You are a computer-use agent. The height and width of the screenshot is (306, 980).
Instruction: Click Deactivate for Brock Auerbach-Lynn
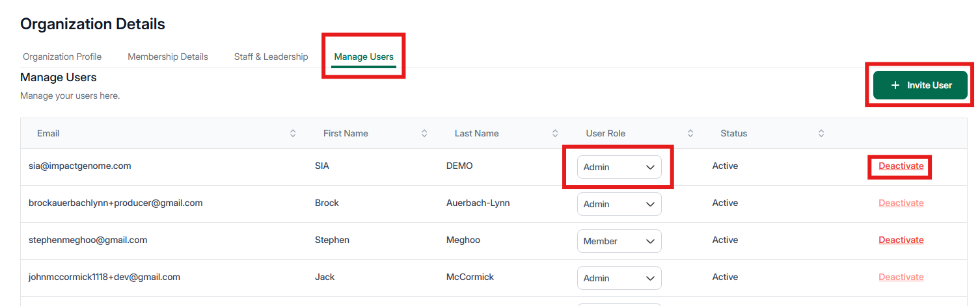click(901, 203)
